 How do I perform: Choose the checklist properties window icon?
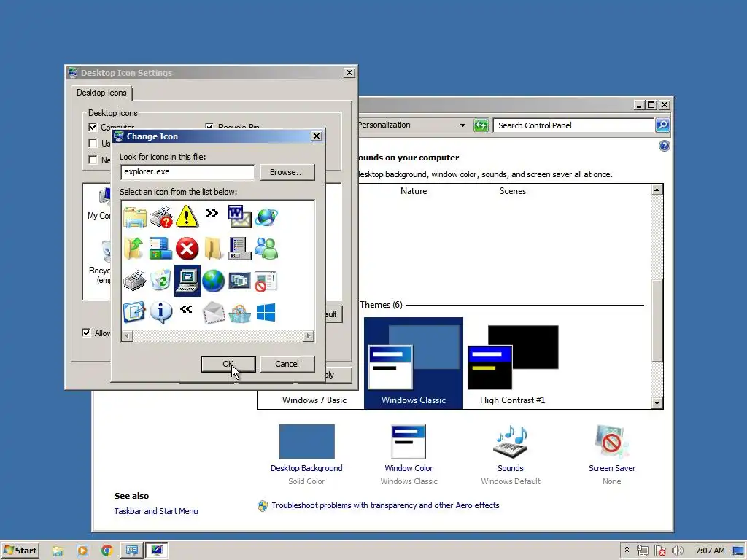click(x=239, y=249)
